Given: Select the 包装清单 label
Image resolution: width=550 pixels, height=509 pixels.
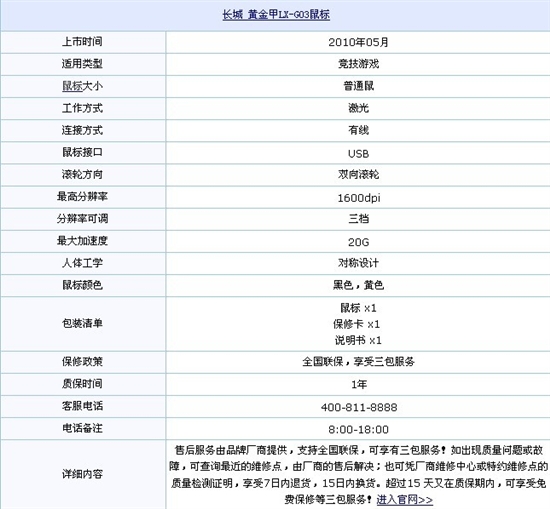Looking at the screenshot, I should [82, 323].
